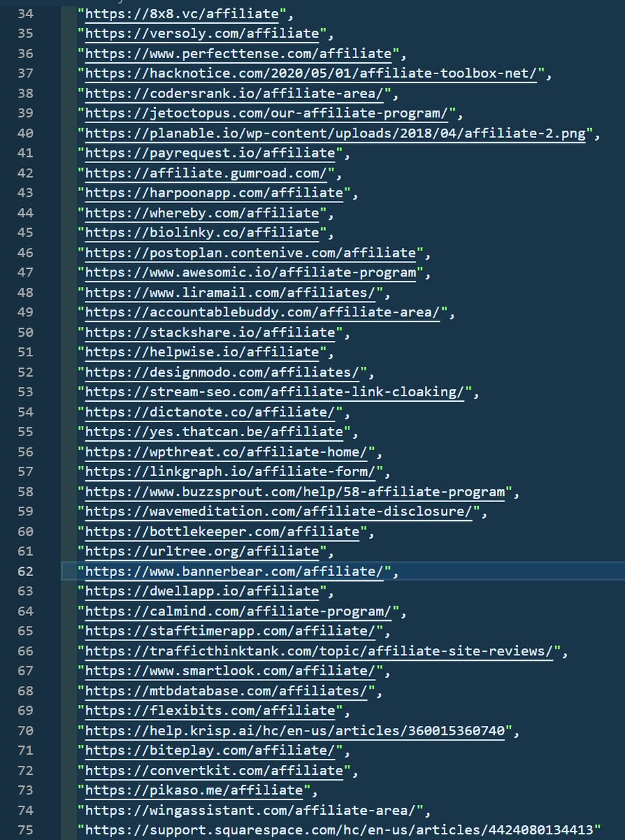625x840 pixels.
Task: Open the smartlook.com affiliate link
Action: point(230,671)
